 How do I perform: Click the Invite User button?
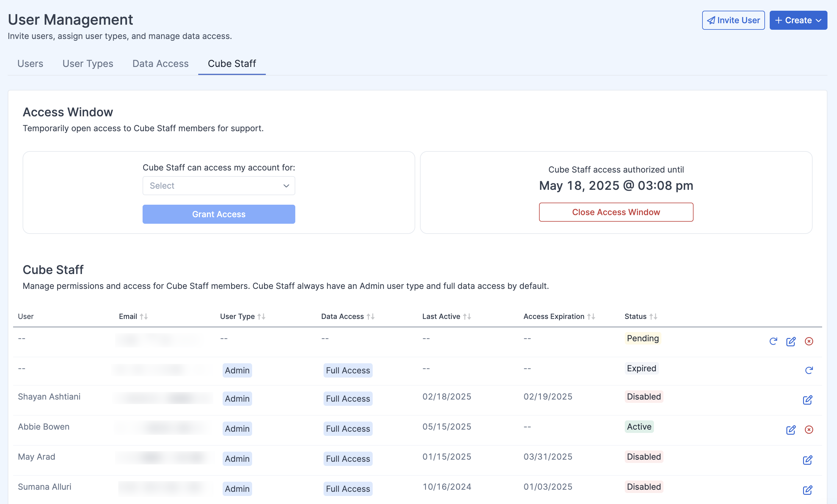(x=733, y=20)
